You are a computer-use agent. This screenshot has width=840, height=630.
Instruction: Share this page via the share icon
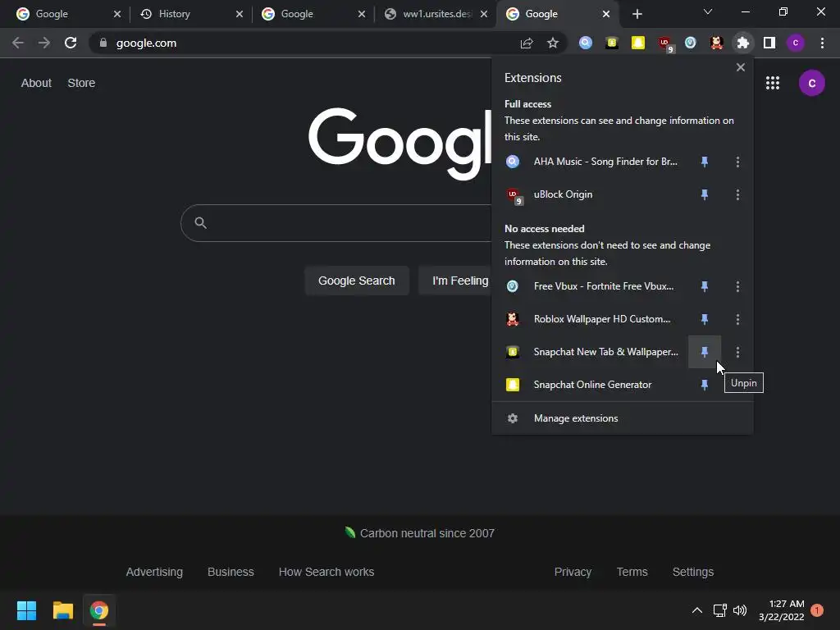click(x=527, y=43)
